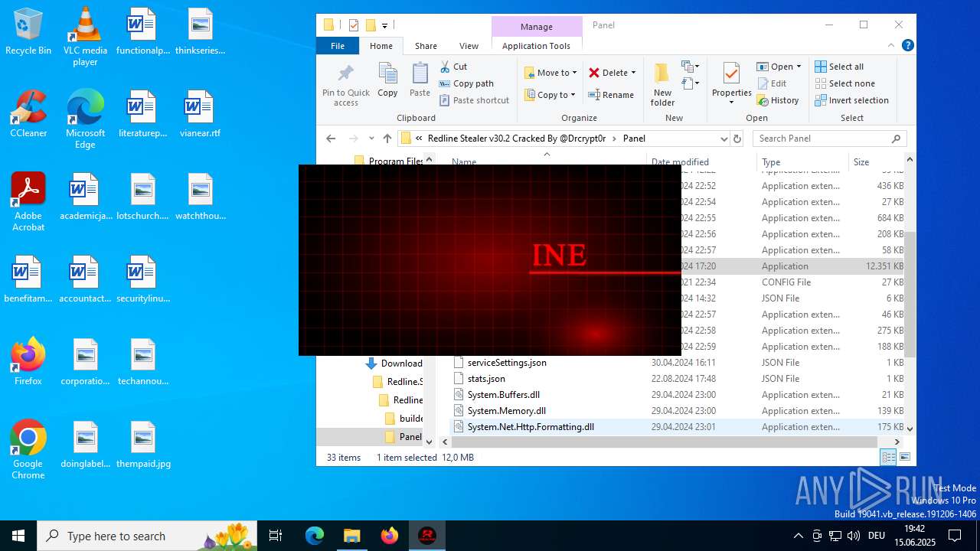Image resolution: width=980 pixels, height=551 pixels.
Task: Refresh the Panel folder view
Action: [x=737, y=139]
